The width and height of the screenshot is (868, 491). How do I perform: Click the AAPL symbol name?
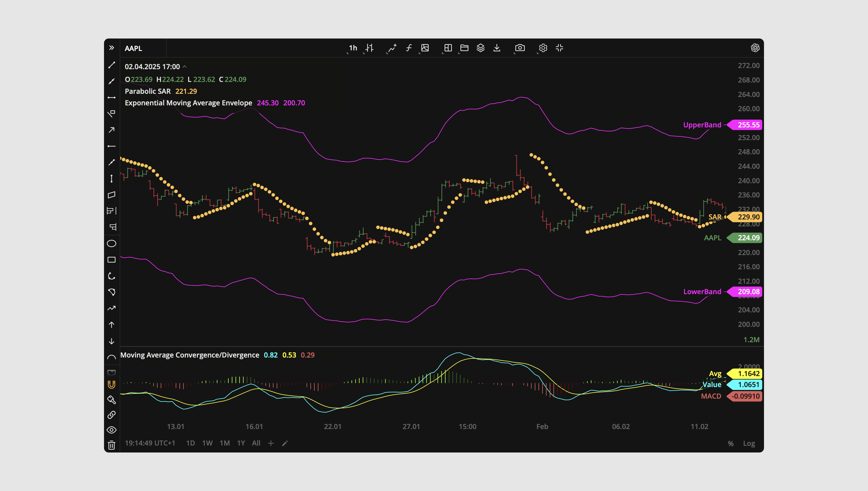133,48
